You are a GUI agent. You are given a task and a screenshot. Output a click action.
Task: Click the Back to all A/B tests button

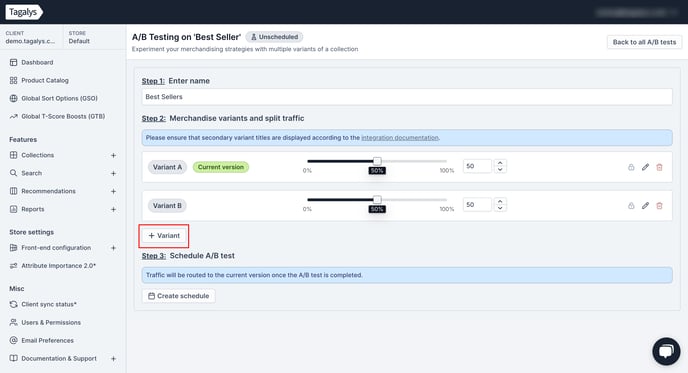[644, 42]
